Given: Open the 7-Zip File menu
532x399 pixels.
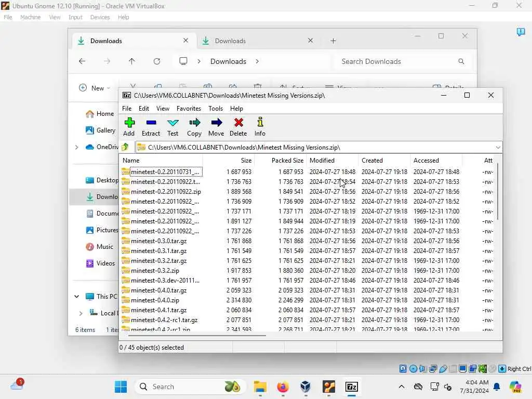Looking at the screenshot, I should coord(127,109).
